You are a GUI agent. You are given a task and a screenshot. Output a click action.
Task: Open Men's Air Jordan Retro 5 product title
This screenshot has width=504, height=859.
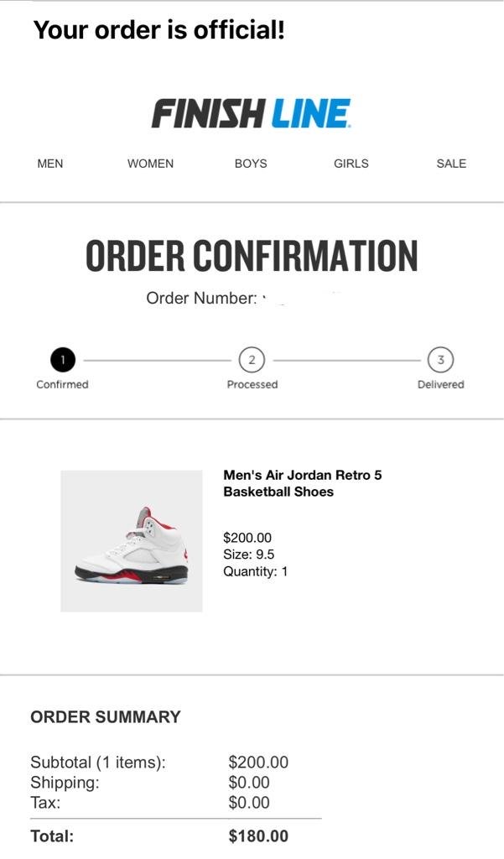(302, 483)
